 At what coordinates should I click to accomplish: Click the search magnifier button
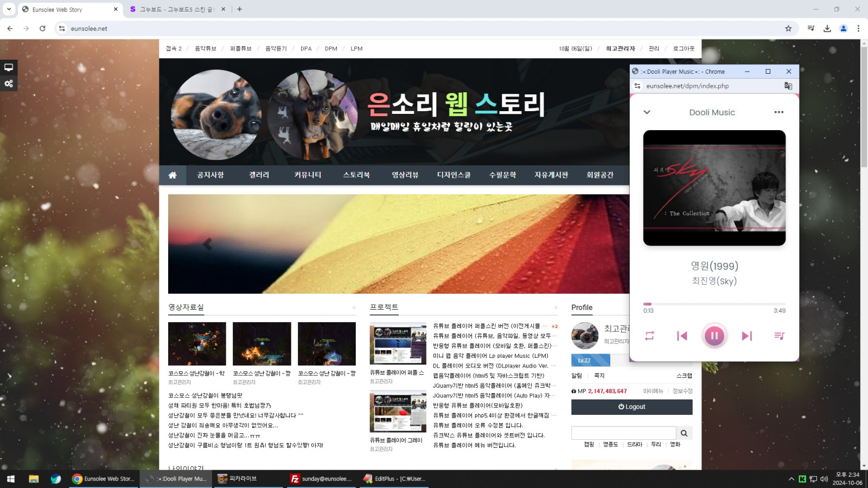(684, 433)
